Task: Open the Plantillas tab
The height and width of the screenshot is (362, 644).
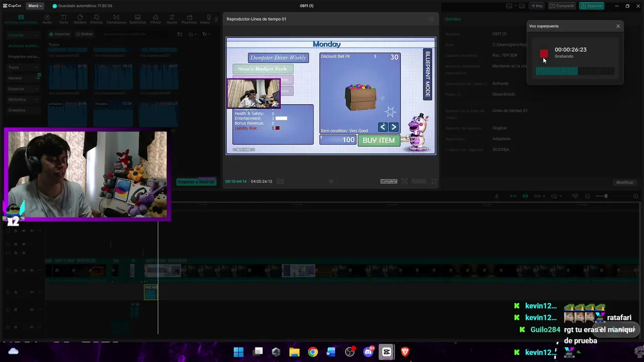Action: pyautogui.click(x=189, y=20)
